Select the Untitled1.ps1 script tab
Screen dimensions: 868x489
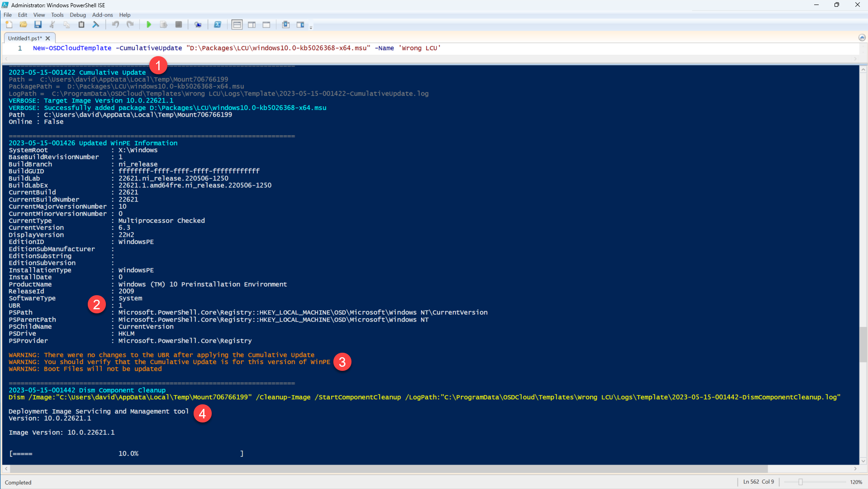[25, 38]
